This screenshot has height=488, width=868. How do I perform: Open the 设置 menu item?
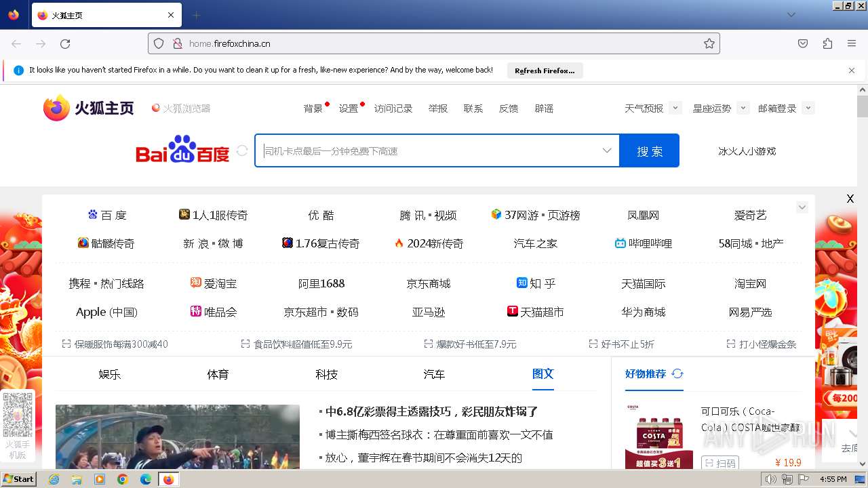(x=349, y=108)
